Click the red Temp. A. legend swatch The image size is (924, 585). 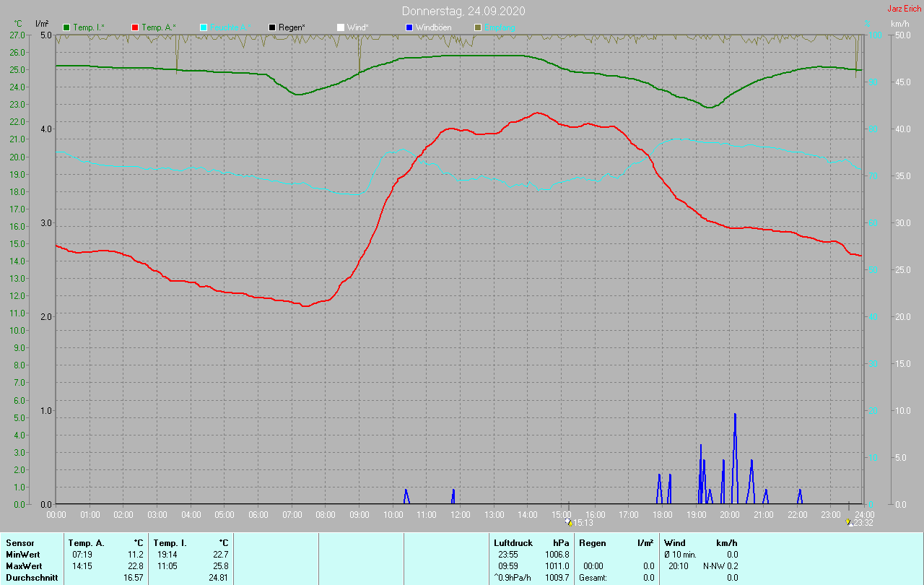(135, 27)
